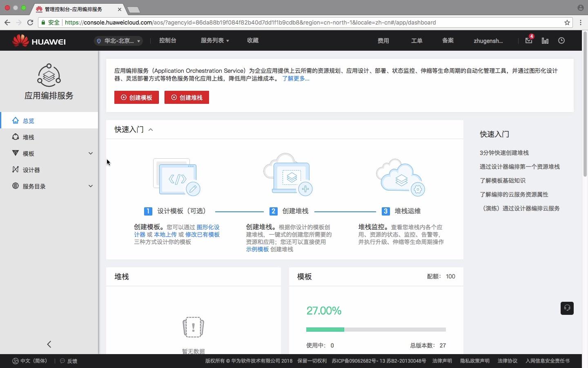Open the messages envelope icon with badge
The width and height of the screenshot is (588, 368).
529,40
